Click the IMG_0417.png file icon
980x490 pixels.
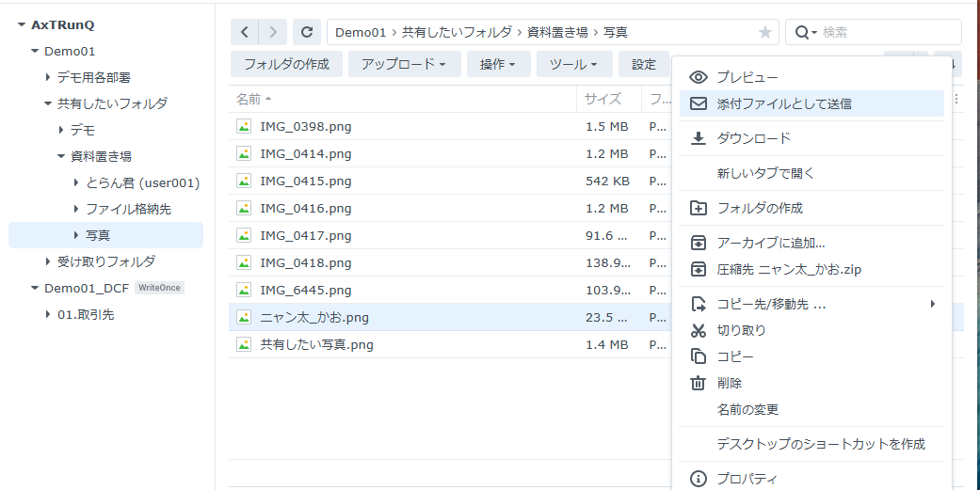pos(244,235)
